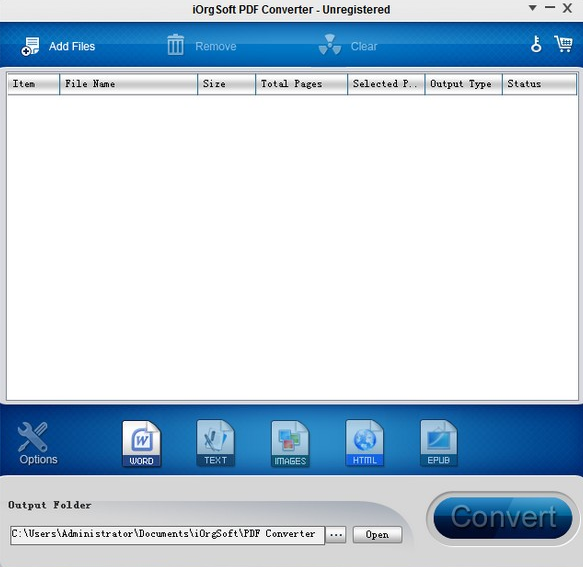Viewport: 583px width, 567px height.
Task: Click the Add Files document icon
Action: (x=30, y=46)
